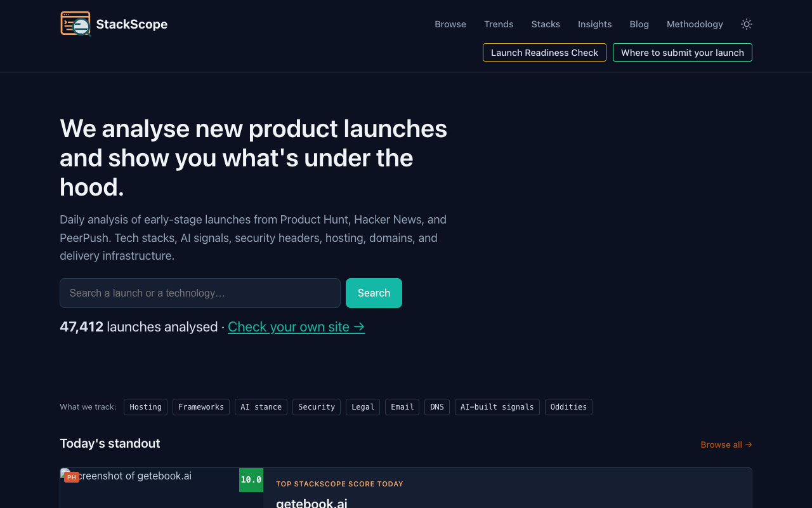Select the Hosting tag
The width and height of the screenshot is (812, 508).
[145, 407]
